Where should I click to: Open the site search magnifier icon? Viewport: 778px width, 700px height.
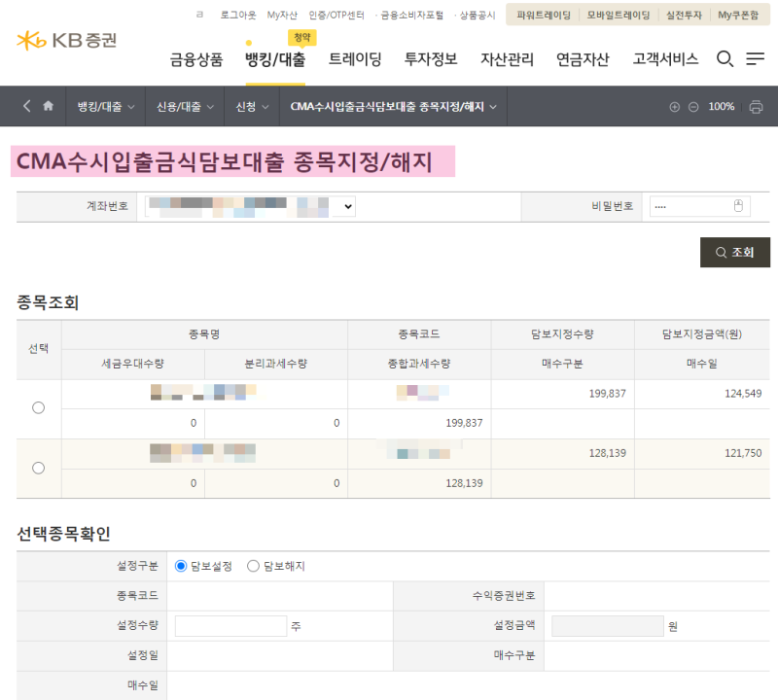tap(725, 58)
